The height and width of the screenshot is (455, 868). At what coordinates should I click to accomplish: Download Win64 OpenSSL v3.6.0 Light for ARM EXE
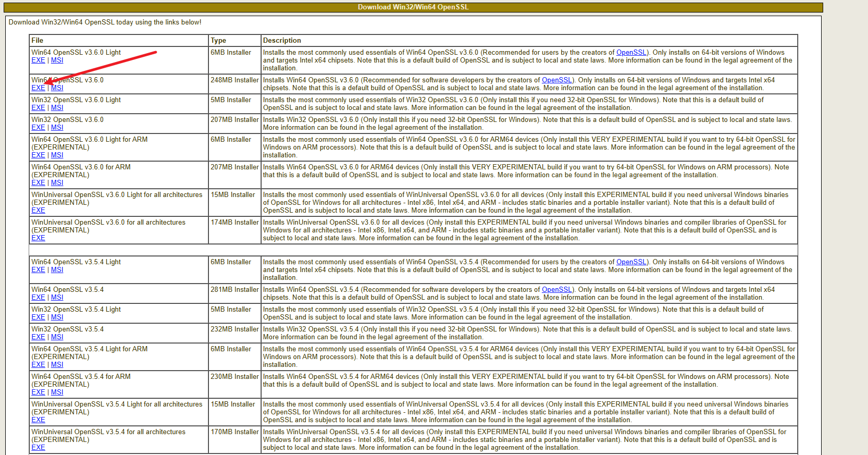pos(38,155)
